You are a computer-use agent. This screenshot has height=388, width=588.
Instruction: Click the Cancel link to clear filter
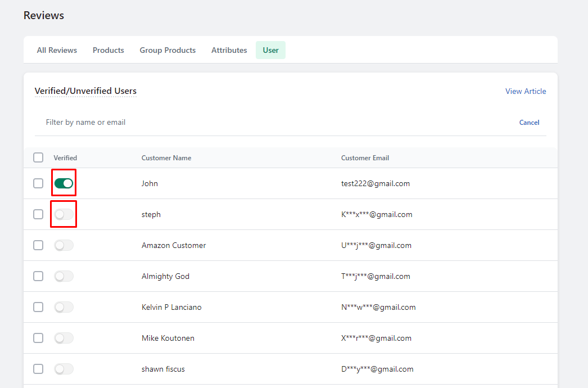tap(529, 122)
